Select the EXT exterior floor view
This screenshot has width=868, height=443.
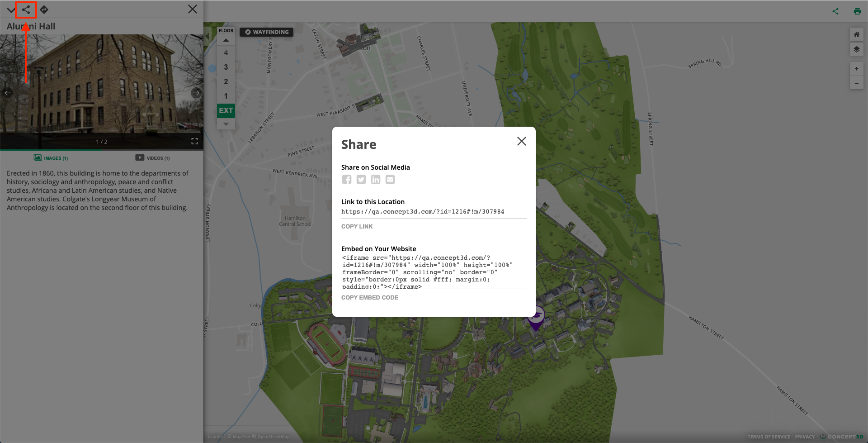[226, 110]
